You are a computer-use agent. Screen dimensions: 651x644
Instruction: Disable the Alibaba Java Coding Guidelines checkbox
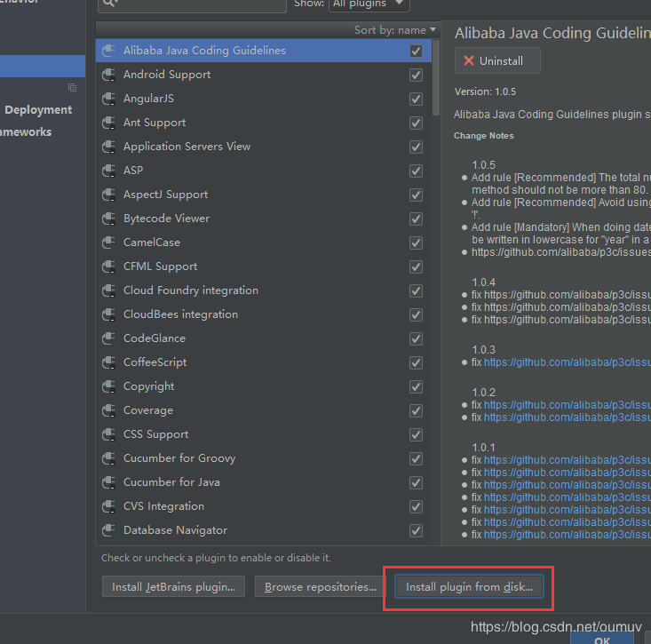(416, 51)
